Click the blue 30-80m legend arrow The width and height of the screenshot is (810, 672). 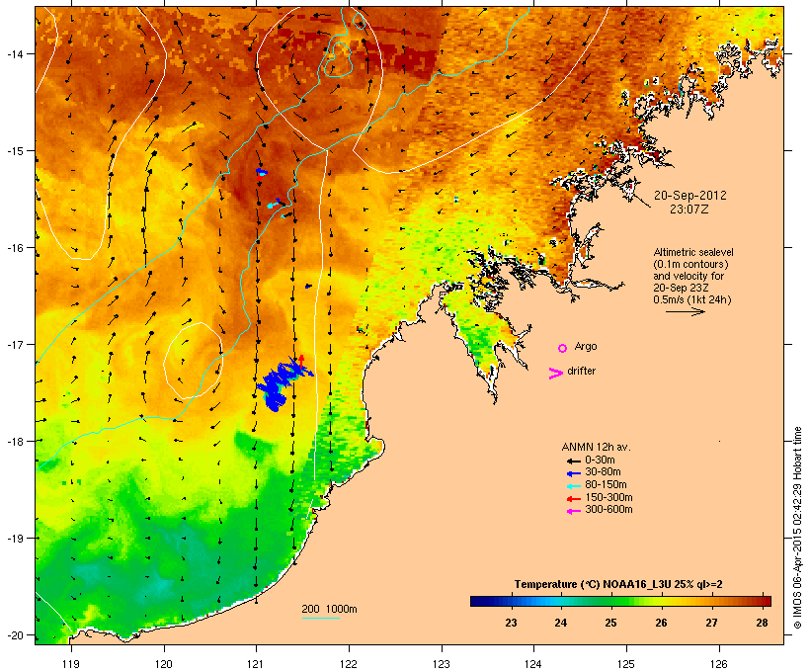[573, 473]
